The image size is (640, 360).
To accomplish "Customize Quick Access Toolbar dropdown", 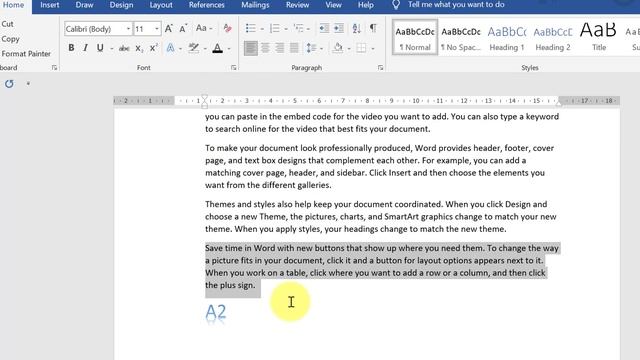I will click(x=28, y=84).
